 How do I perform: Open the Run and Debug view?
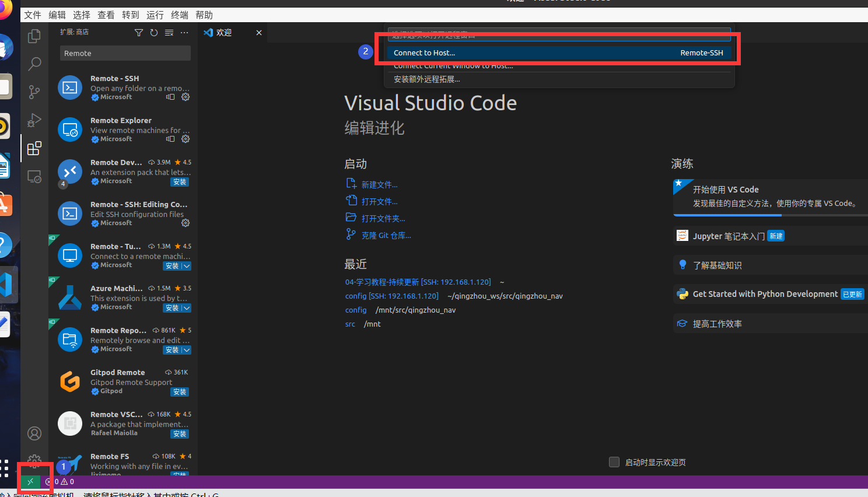point(34,120)
